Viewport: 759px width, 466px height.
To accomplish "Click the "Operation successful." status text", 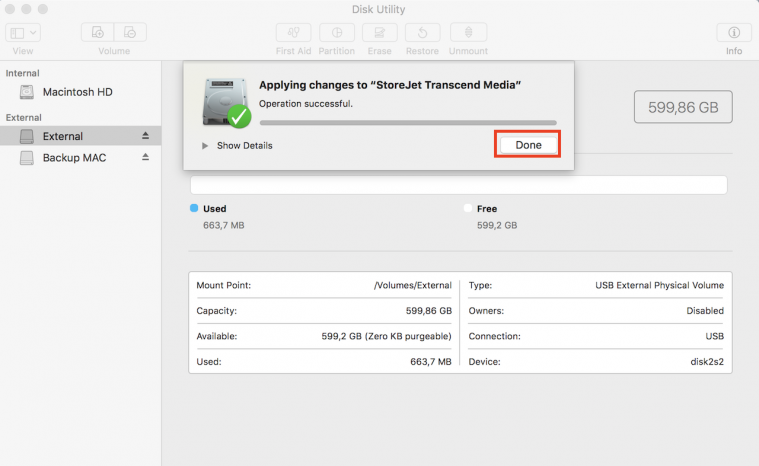I will coord(306,104).
